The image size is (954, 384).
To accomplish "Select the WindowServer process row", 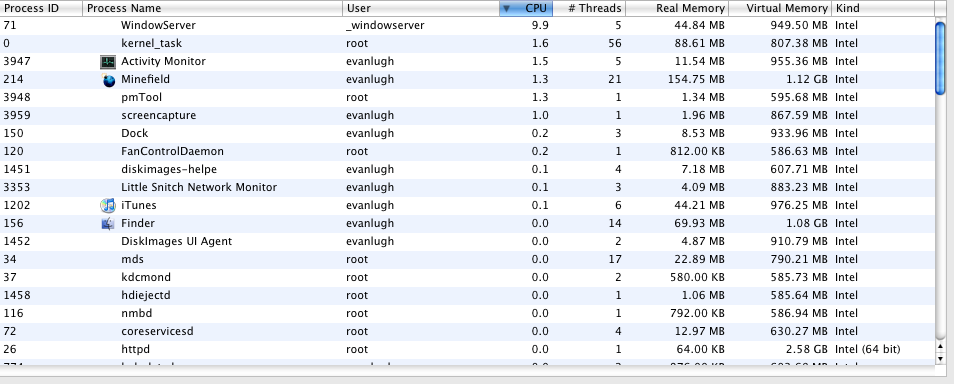I will (467, 26).
